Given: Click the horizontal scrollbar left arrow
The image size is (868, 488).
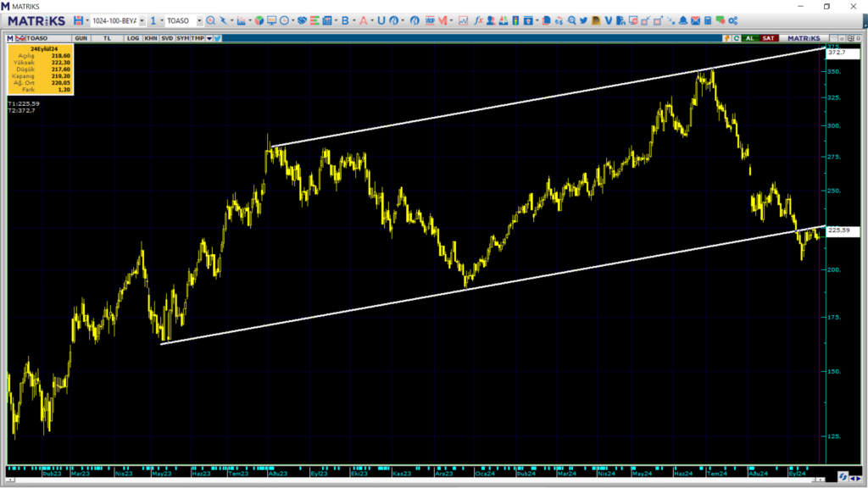Looking at the screenshot, I should tap(10, 480).
